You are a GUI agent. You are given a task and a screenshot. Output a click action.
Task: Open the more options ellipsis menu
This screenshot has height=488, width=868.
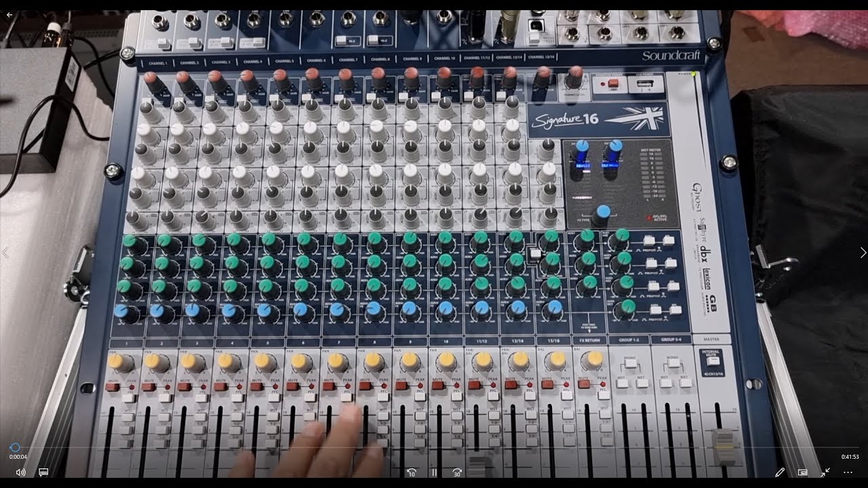pyautogui.click(x=848, y=472)
